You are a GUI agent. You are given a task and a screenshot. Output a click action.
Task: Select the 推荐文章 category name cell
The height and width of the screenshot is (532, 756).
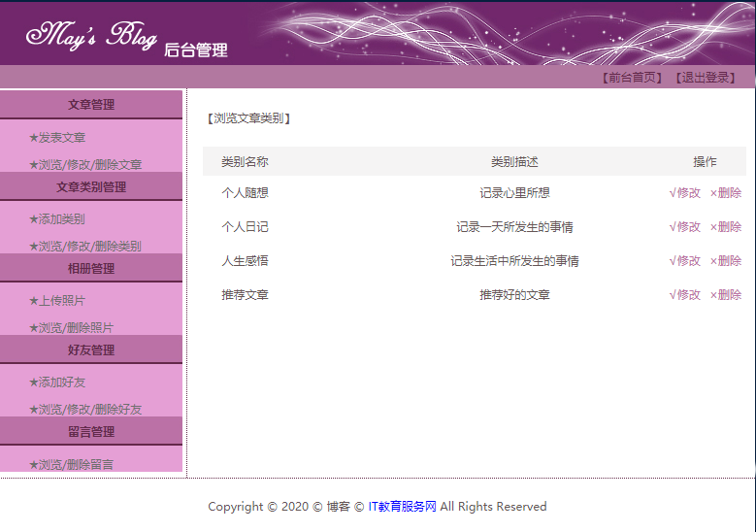245,295
